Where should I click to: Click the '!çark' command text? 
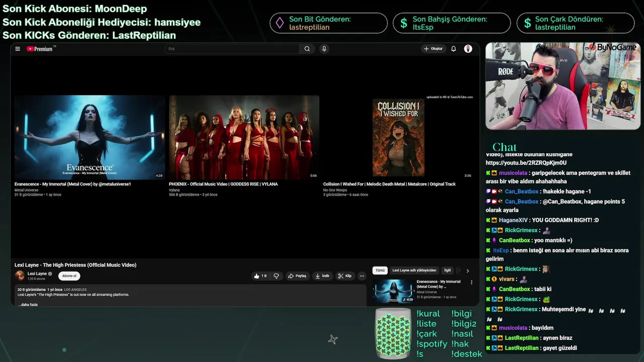427,334
